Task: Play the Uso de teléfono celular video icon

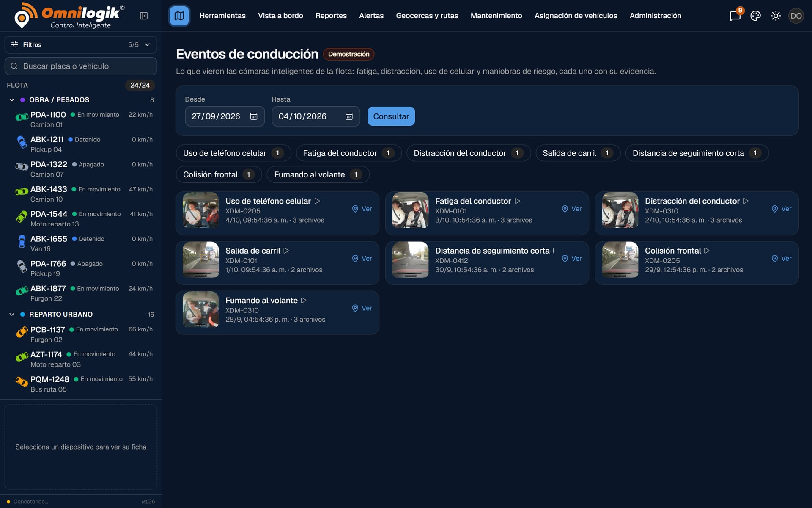Action: click(x=317, y=201)
